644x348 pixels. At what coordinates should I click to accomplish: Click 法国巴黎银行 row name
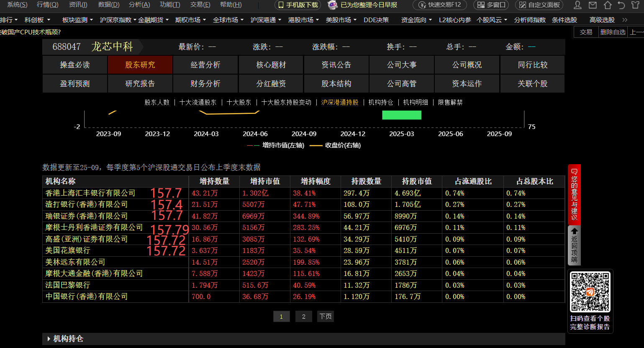click(x=68, y=285)
